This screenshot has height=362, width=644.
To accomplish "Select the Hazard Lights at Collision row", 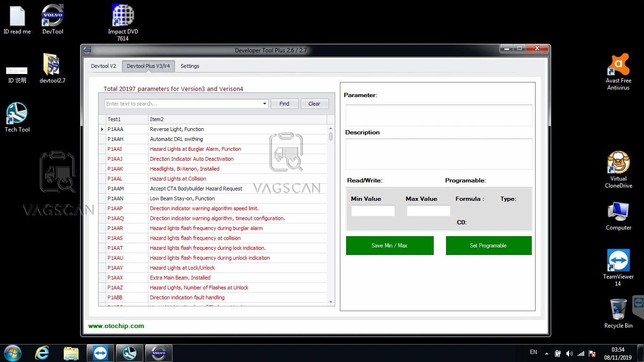I will click(x=213, y=179).
